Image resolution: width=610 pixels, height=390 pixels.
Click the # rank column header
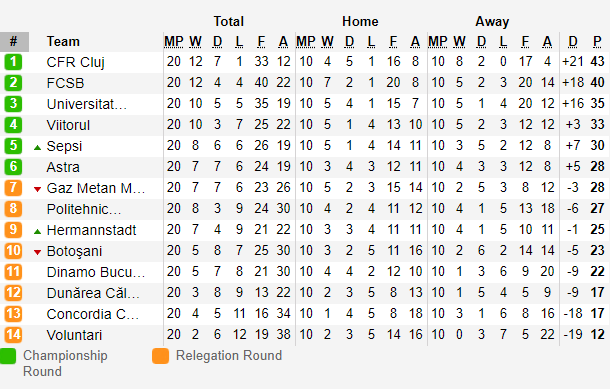coord(14,42)
